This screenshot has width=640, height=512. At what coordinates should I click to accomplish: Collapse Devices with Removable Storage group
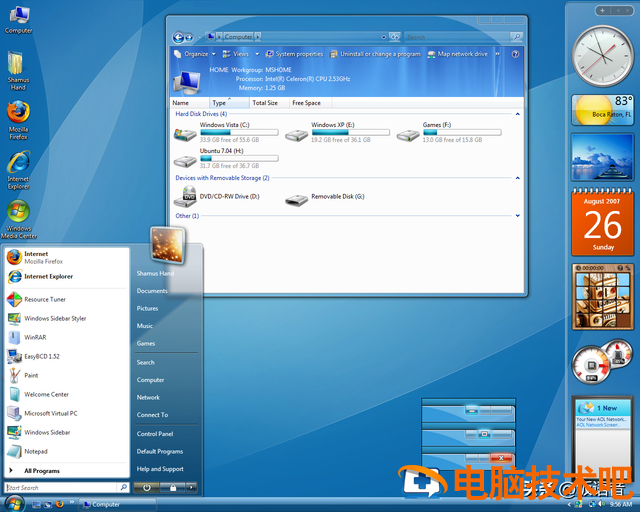pos(518,178)
